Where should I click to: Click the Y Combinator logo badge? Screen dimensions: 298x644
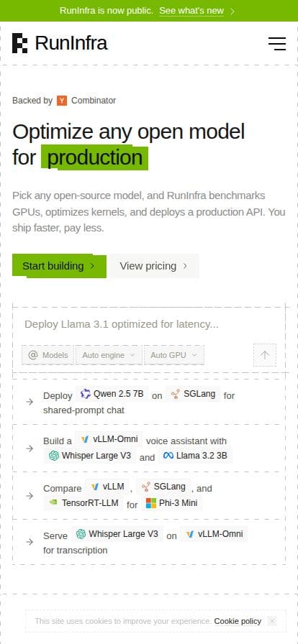click(62, 101)
